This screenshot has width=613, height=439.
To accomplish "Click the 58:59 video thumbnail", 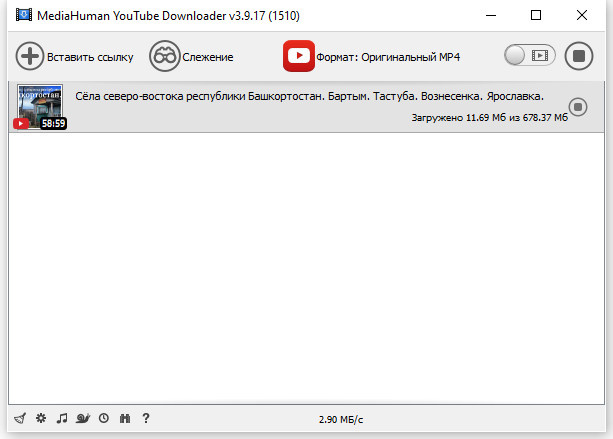I will 40,107.
